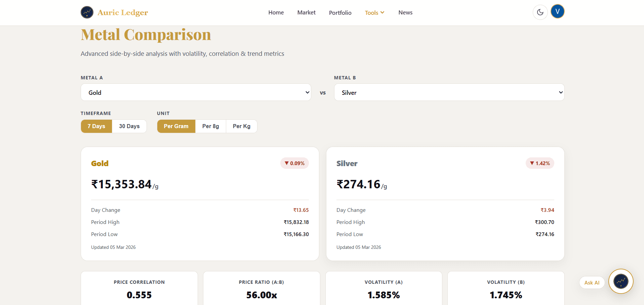Open the profile avatar menu
This screenshot has height=305, width=644.
coord(558,11)
